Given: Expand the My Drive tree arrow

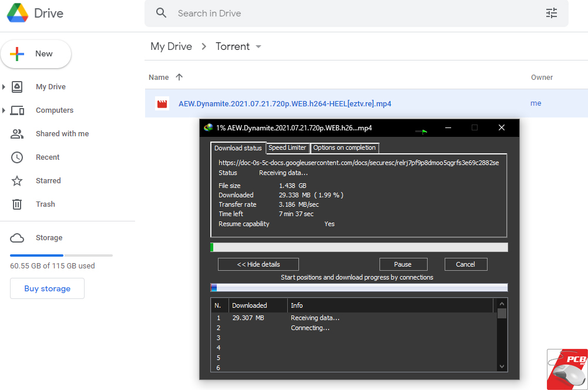Looking at the screenshot, I should (x=4, y=87).
